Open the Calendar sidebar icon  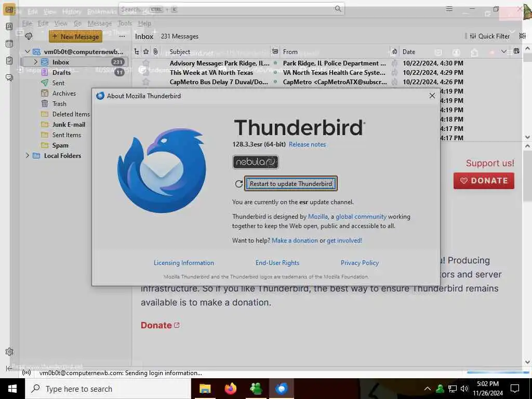[x=9, y=44]
